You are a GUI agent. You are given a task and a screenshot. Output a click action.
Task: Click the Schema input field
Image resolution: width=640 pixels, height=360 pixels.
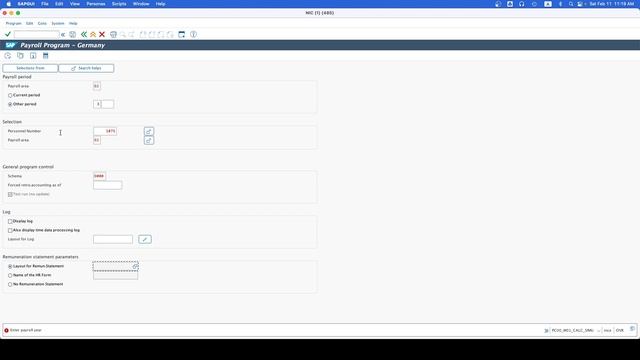tap(99, 176)
